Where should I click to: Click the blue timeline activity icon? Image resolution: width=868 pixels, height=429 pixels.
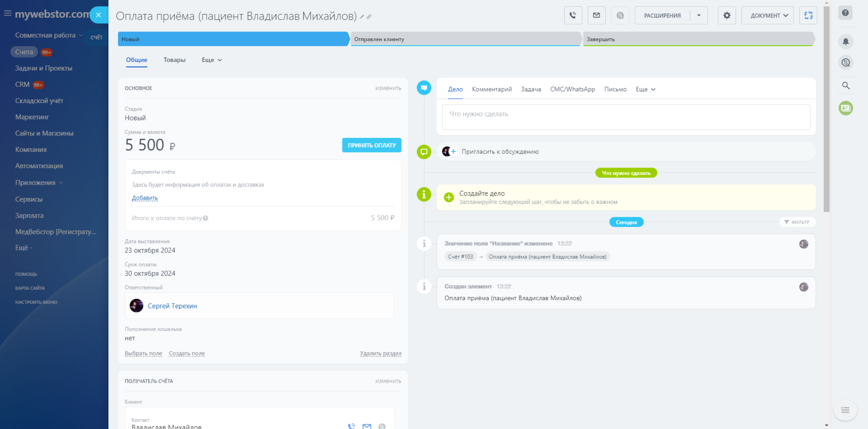424,88
